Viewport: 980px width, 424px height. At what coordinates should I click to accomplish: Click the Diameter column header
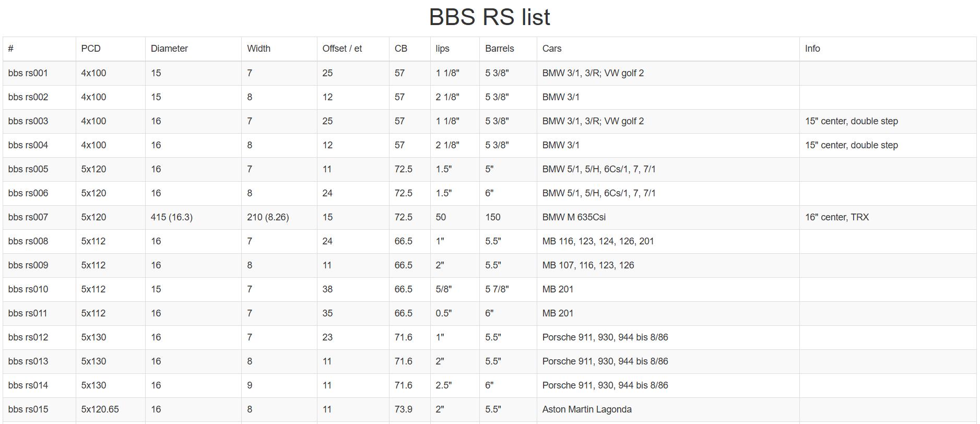tap(169, 49)
